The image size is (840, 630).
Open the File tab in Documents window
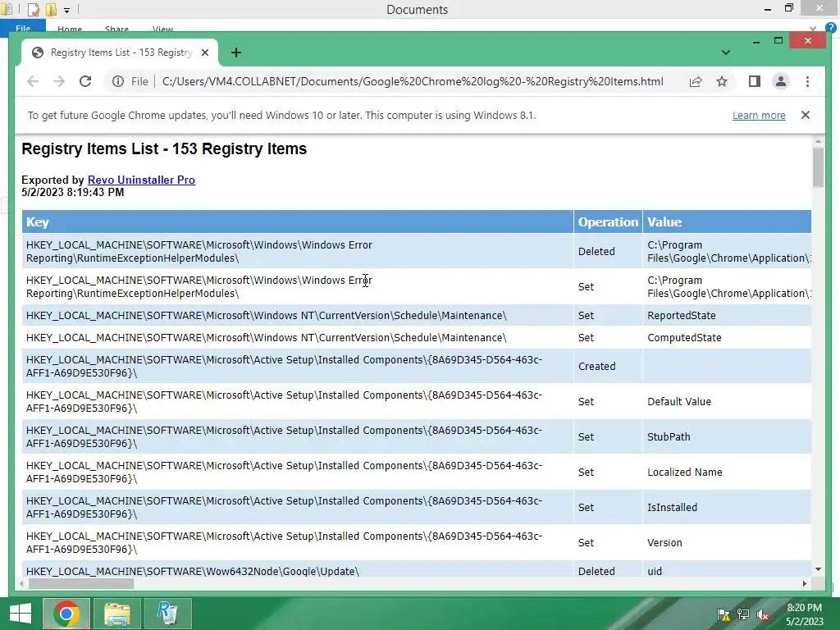pyautogui.click(x=22, y=29)
